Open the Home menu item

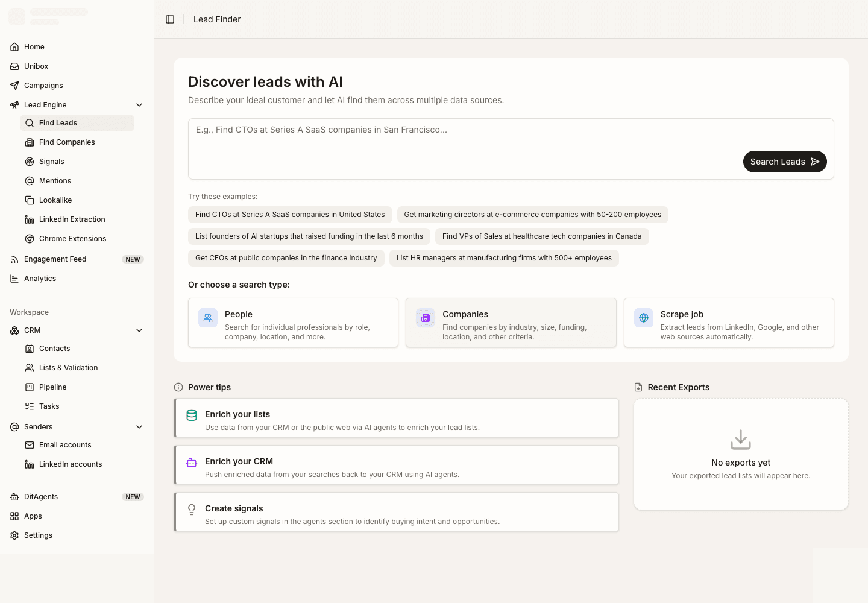[x=77, y=47]
